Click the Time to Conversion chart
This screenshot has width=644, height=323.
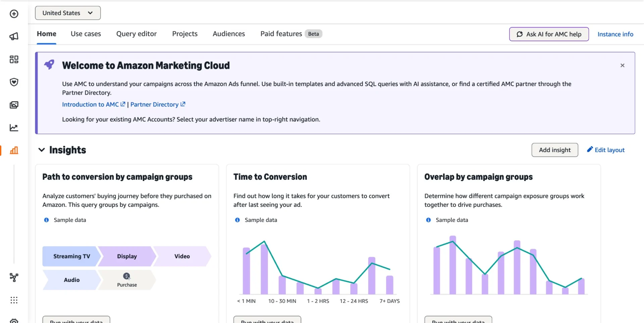318,268
